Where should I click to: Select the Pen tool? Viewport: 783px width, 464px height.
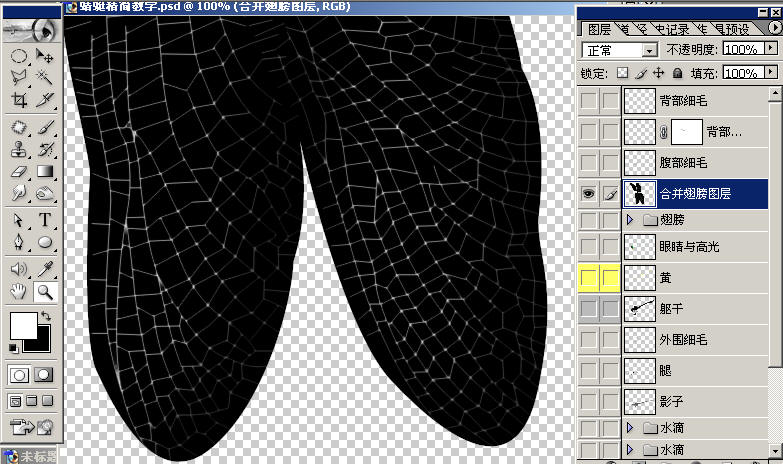click(x=18, y=242)
